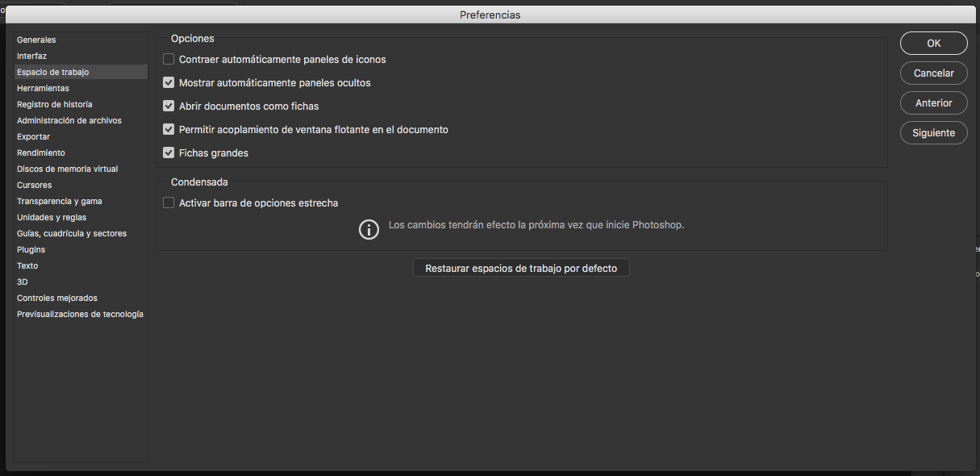Switch to Herramientas preferences
Image resolution: width=980 pixels, height=476 pixels.
click(x=43, y=88)
